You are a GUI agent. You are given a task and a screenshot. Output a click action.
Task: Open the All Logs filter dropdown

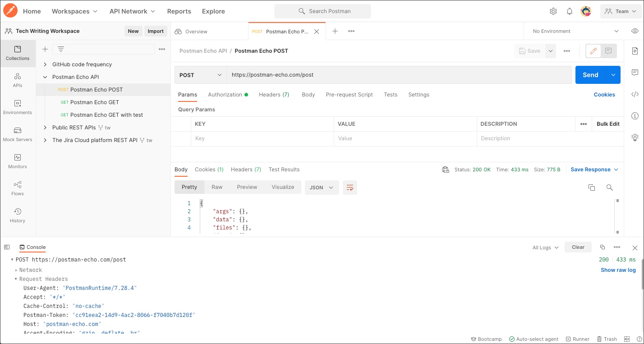click(545, 248)
